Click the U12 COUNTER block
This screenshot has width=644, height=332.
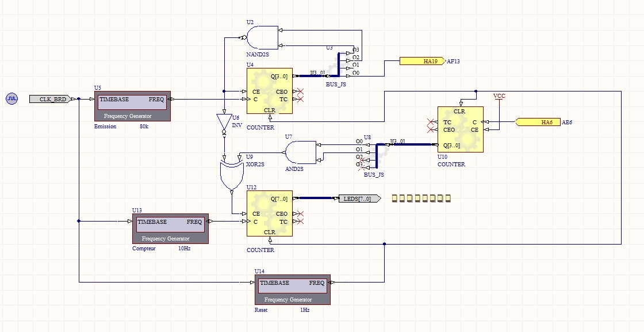269,213
